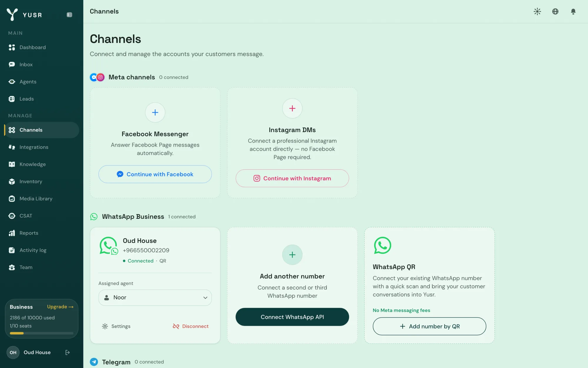Image resolution: width=588 pixels, height=368 pixels.
Task: Click Add number by QR
Action: 430,326
